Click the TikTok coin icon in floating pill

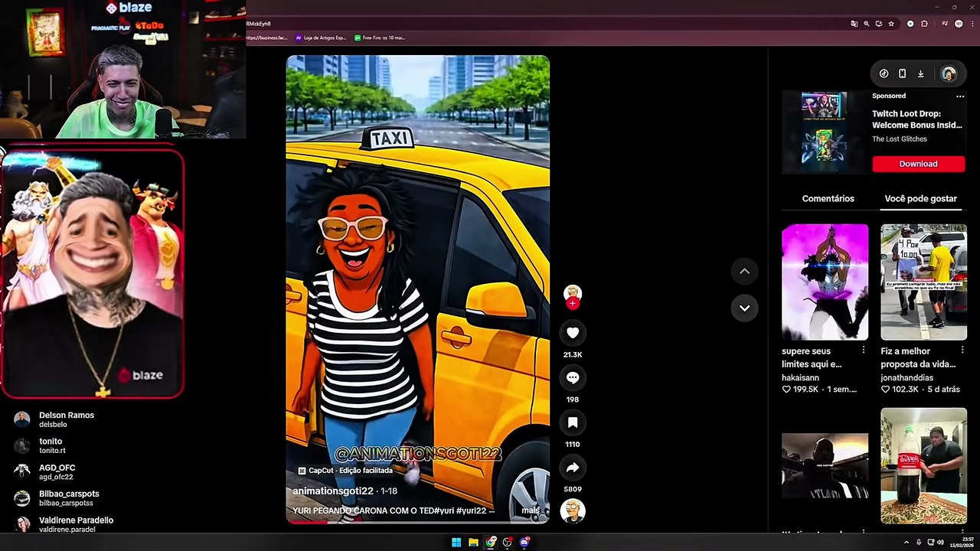tap(884, 73)
